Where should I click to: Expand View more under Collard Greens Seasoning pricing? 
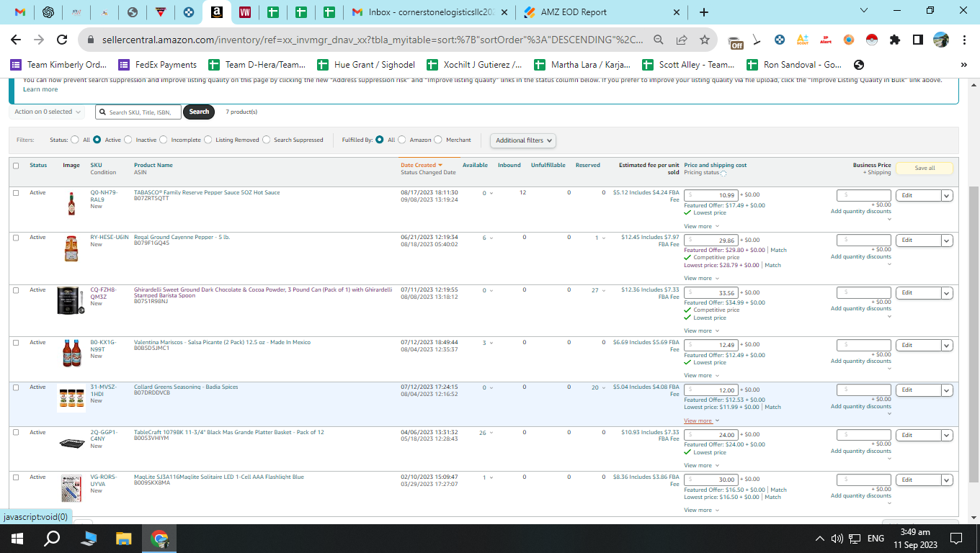click(x=701, y=421)
